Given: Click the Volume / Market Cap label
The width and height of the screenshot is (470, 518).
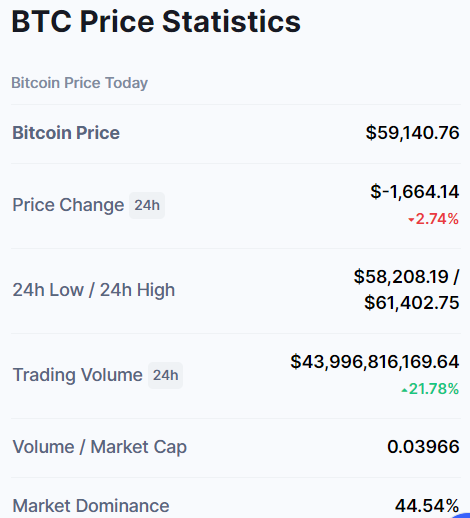Looking at the screenshot, I should click(99, 447).
